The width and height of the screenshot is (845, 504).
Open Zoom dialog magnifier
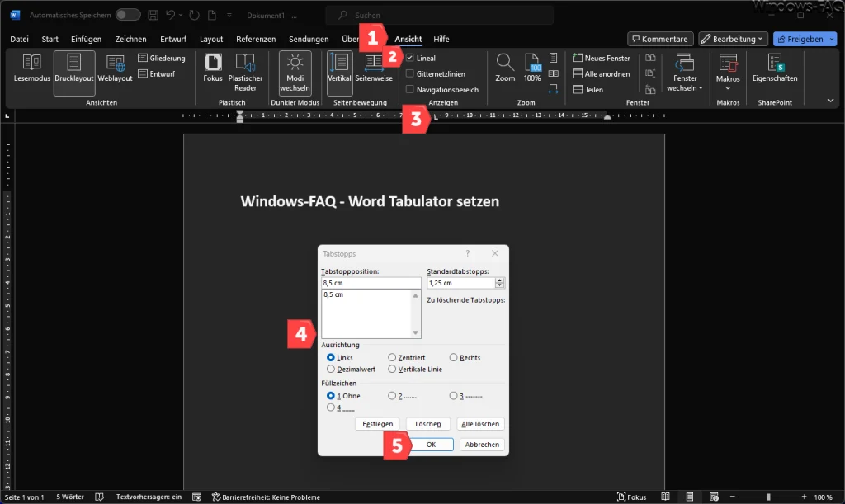click(x=505, y=68)
